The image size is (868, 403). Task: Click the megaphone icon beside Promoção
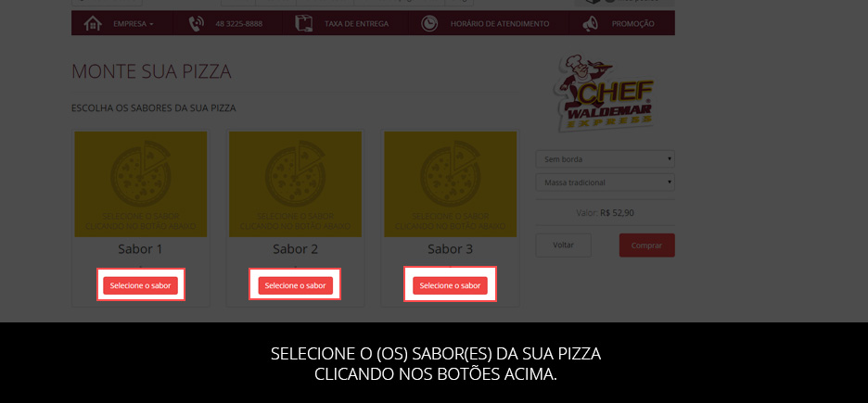point(591,24)
